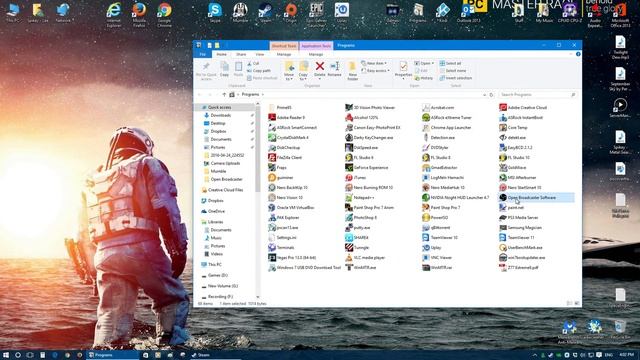Click the Windows Start button
The width and height of the screenshot is (640, 360).
(6, 355)
